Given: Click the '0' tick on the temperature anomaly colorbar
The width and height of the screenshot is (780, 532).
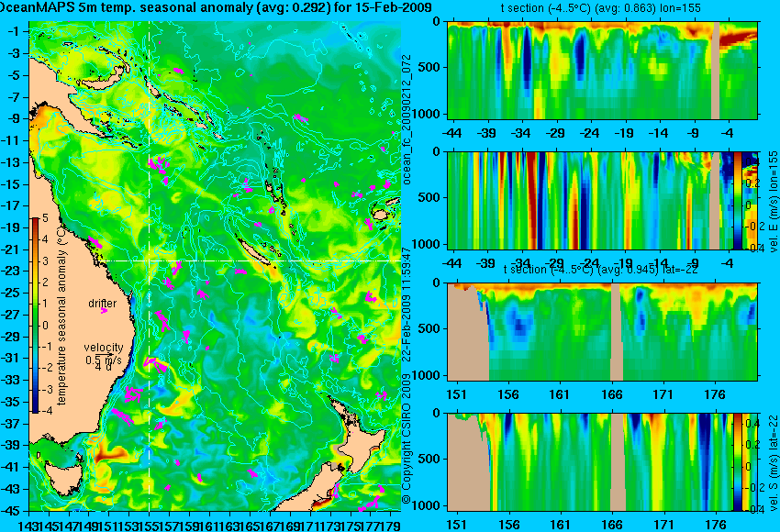Looking at the screenshot, I should tap(45, 326).
